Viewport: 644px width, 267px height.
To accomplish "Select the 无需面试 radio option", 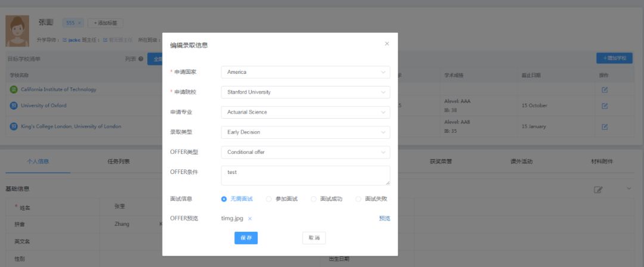I will (224, 199).
